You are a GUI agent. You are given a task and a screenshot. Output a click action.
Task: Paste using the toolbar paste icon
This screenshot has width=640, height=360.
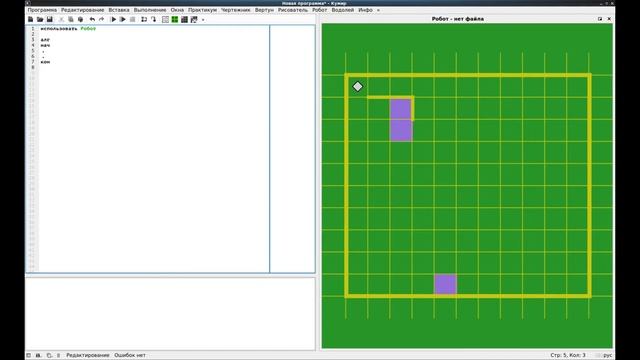[x=80, y=20]
